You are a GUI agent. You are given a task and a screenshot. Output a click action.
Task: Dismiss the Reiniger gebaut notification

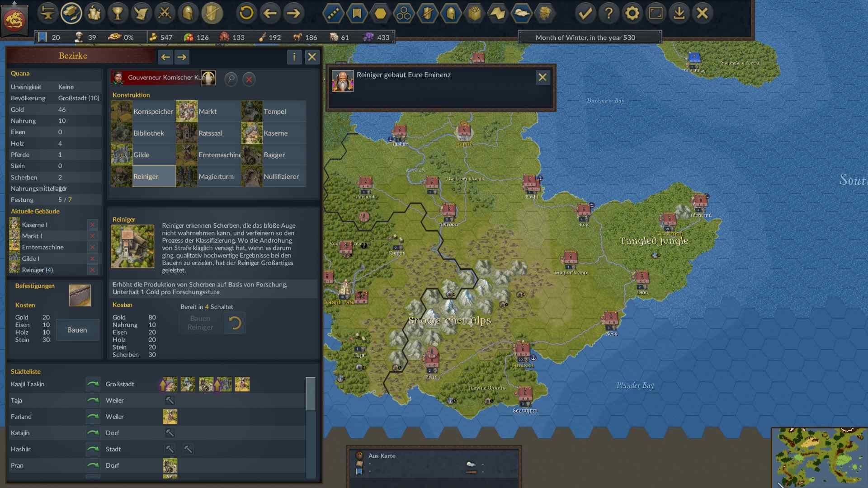(542, 77)
